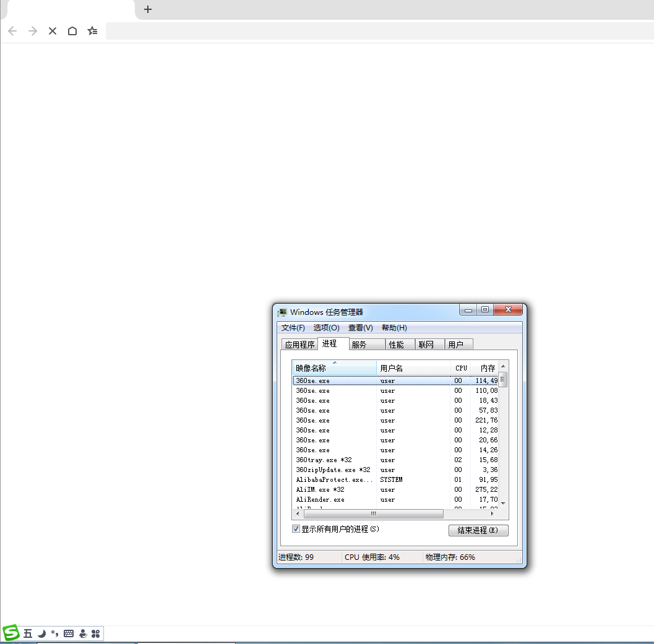This screenshot has width=654, height=644.
Task: Click 进程数: 99 in status bar
Action: coord(296,557)
